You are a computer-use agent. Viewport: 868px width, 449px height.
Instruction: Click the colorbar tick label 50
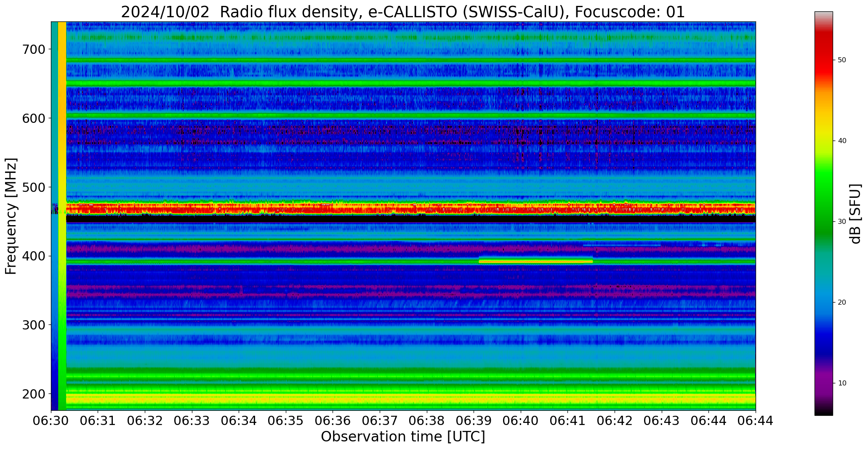pos(842,60)
